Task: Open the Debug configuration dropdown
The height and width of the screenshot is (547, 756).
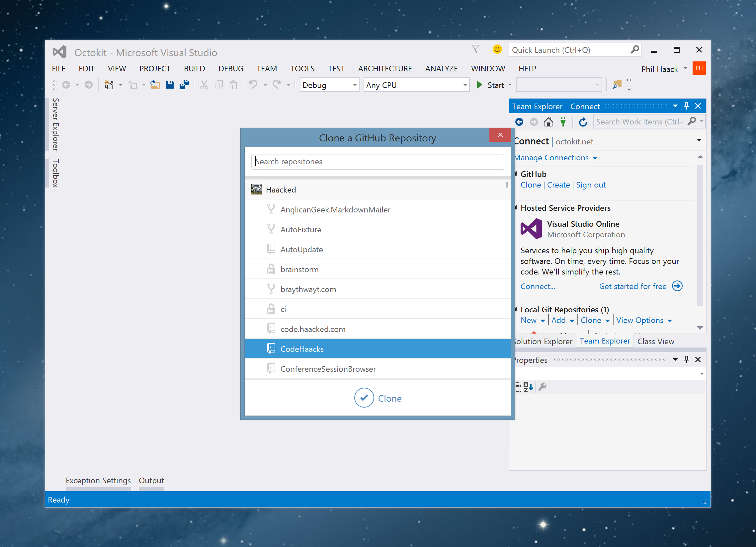Action: tap(355, 85)
